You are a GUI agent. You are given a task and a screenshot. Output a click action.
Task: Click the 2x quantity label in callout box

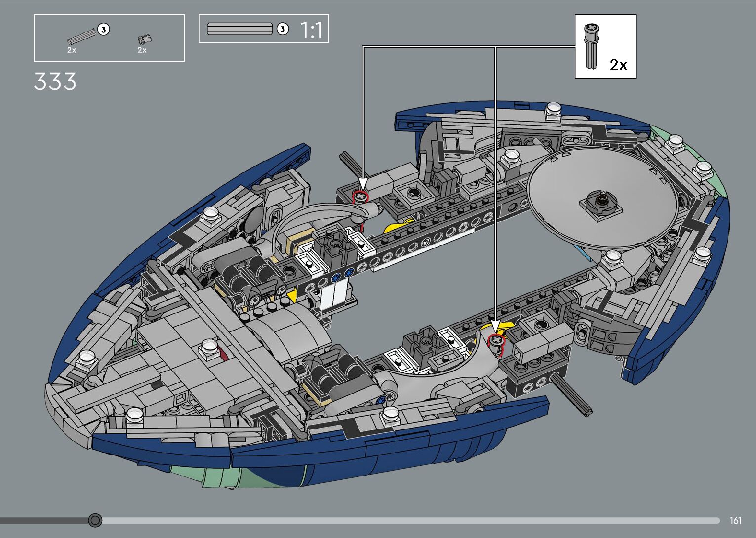(x=618, y=65)
